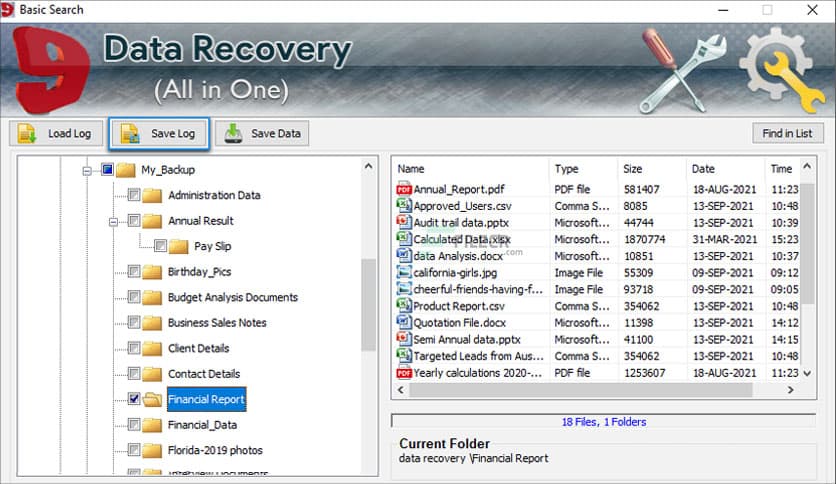This screenshot has width=836, height=484.
Task: Collapse the My_Backup tree node
Action: [87, 171]
